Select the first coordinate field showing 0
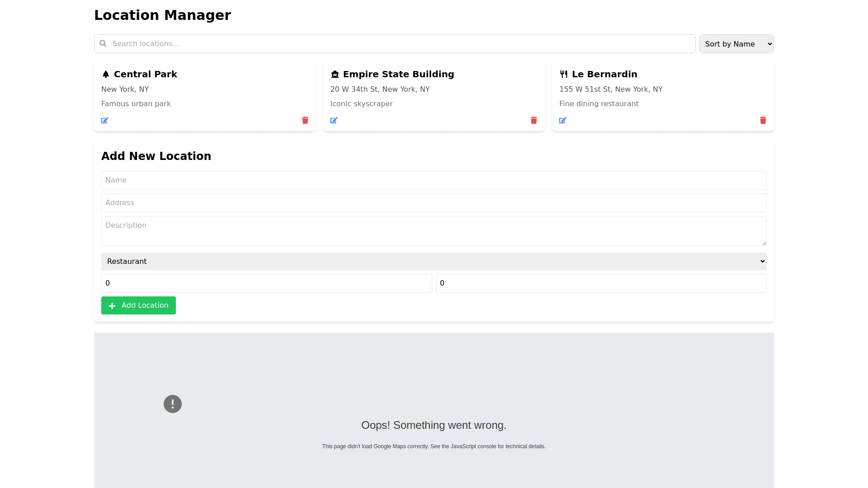The image size is (868, 488). (x=267, y=283)
